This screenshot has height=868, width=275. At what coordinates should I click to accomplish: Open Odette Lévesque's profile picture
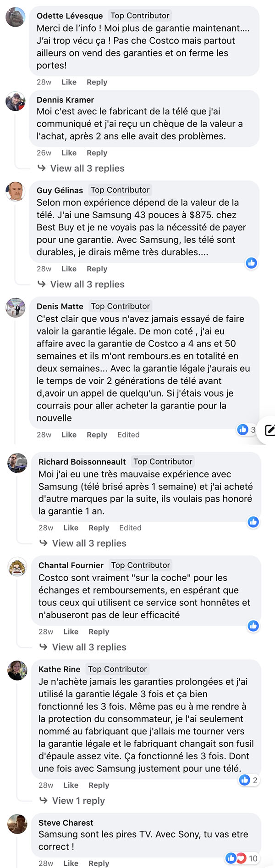(15, 17)
